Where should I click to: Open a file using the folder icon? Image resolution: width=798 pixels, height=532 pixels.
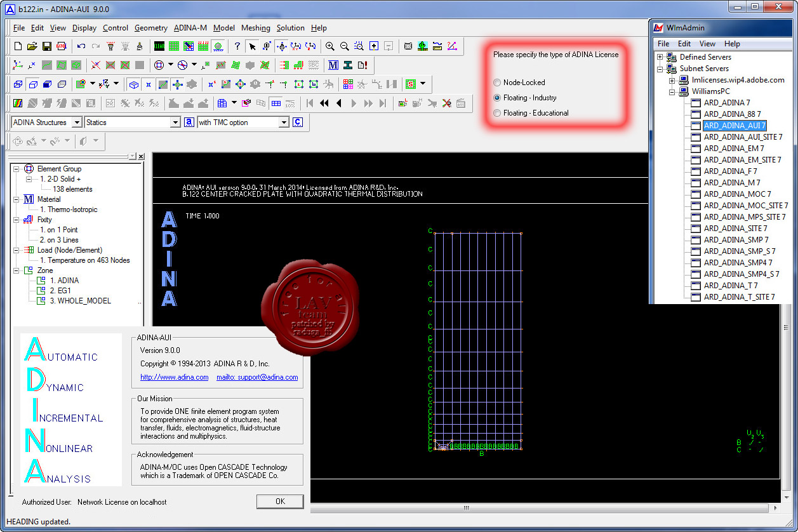32,46
